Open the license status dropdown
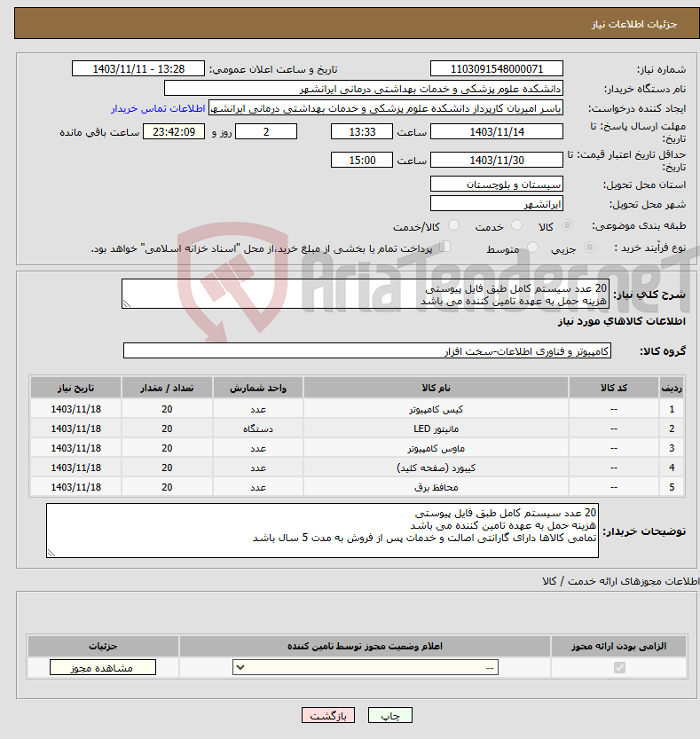This screenshot has height=739, width=700. (366, 667)
